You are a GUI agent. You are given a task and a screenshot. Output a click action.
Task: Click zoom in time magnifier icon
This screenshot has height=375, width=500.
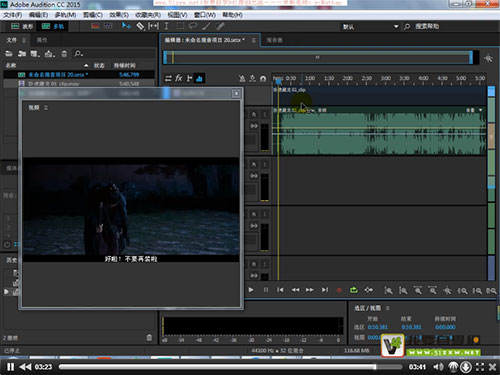(418, 290)
